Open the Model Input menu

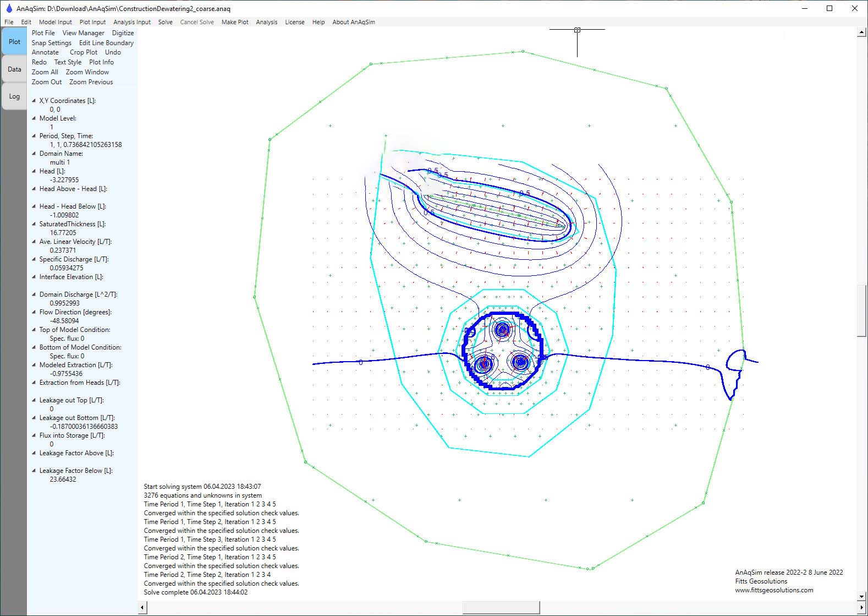tap(55, 22)
